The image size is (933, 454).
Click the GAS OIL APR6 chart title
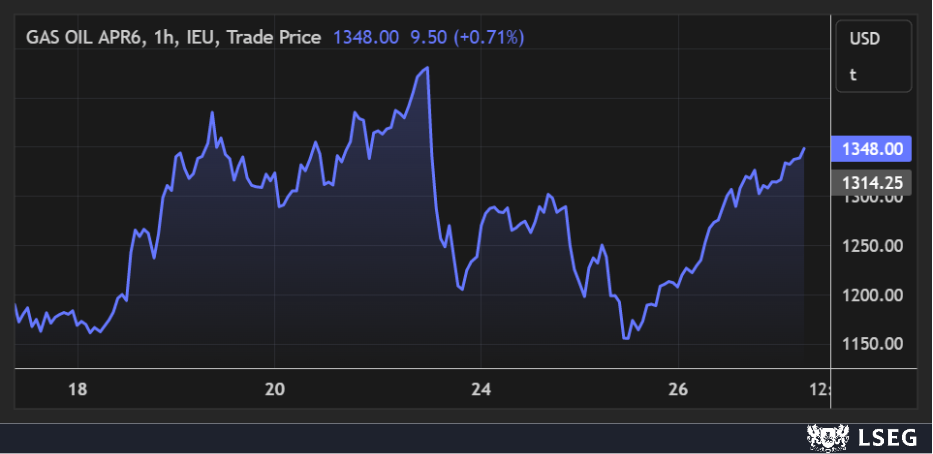pos(173,37)
